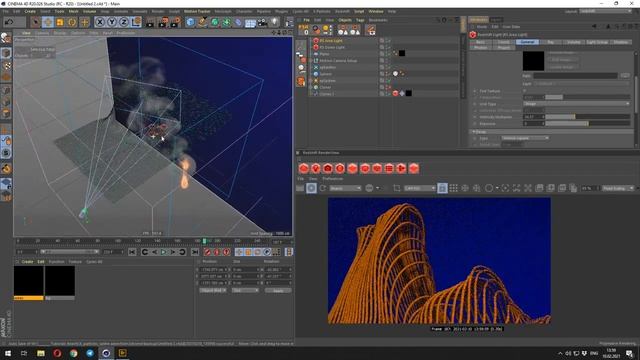Image resolution: width=640 pixels, height=360 pixels.
Task: Select the first black material thumbnail
Action: tap(29, 281)
